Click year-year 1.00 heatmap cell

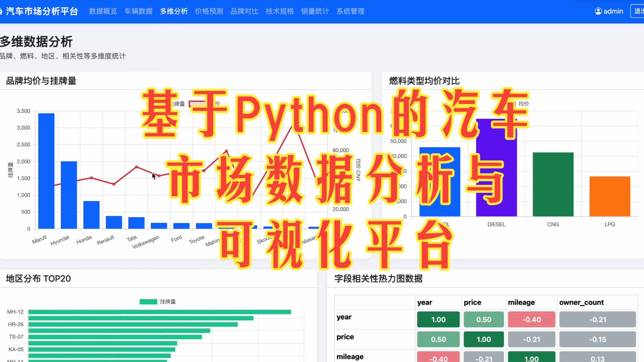(x=438, y=319)
